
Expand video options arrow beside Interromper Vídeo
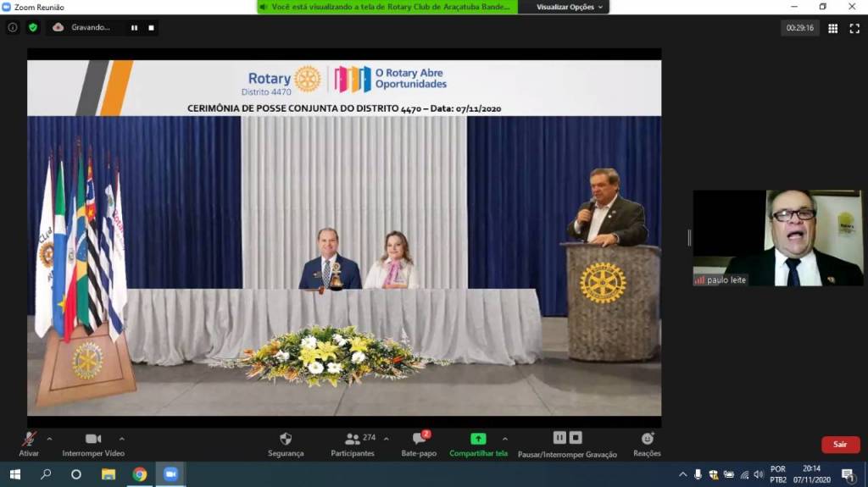click(x=122, y=439)
